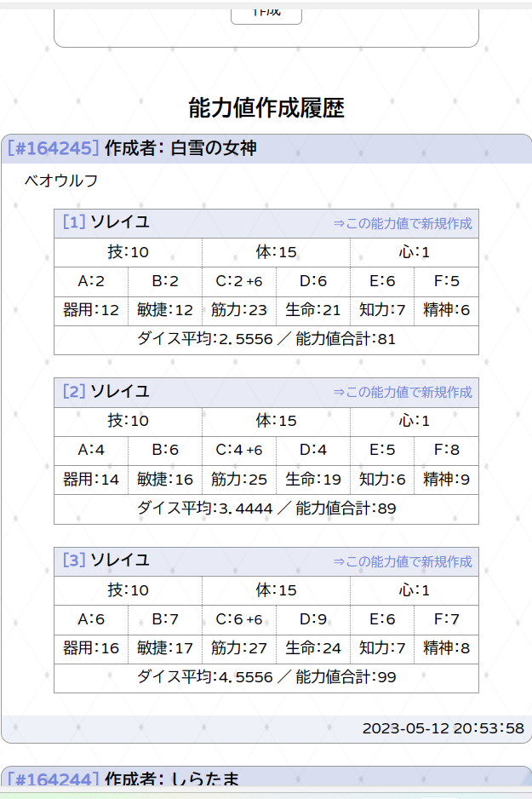Open the entry link #164244
The height and width of the screenshot is (799, 532).
[53, 779]
